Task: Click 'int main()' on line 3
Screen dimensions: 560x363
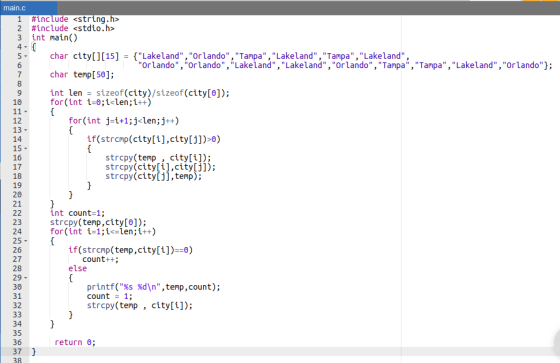Action: point(54,38)
